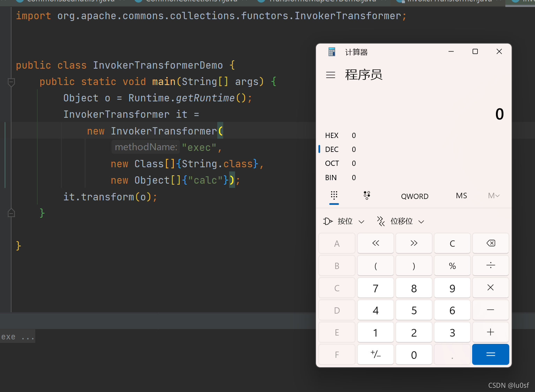This screenshot has height=392, width=535.
Task: Click the left shift << button
Action: pyautogui.click(x=376, y=243)
